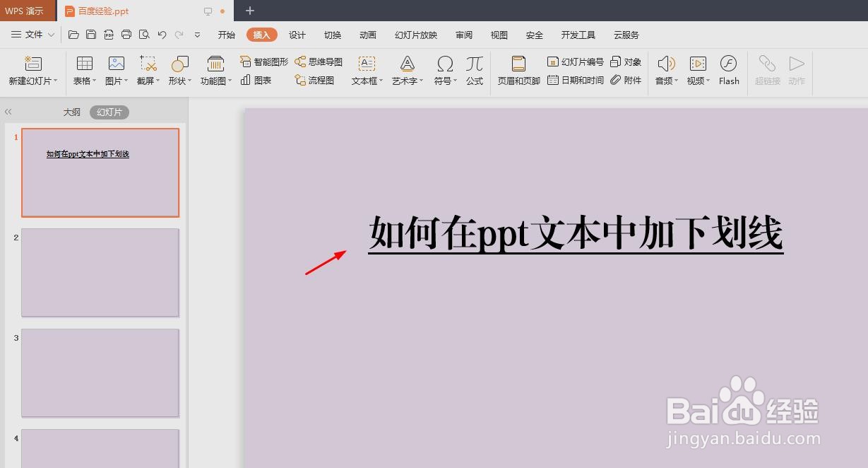
Task: Expand the 图片 dropdown arrow
Action: pos(126,81)
